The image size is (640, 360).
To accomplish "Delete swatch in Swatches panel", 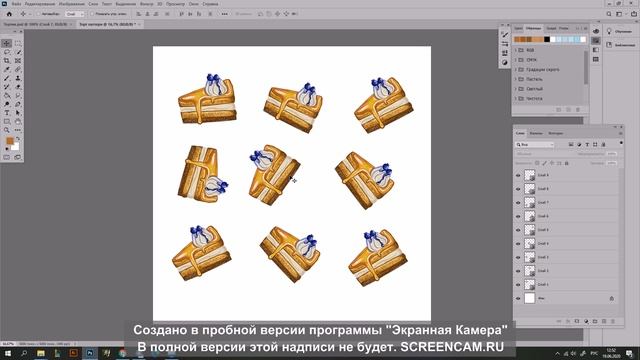I will click(578, 110).
